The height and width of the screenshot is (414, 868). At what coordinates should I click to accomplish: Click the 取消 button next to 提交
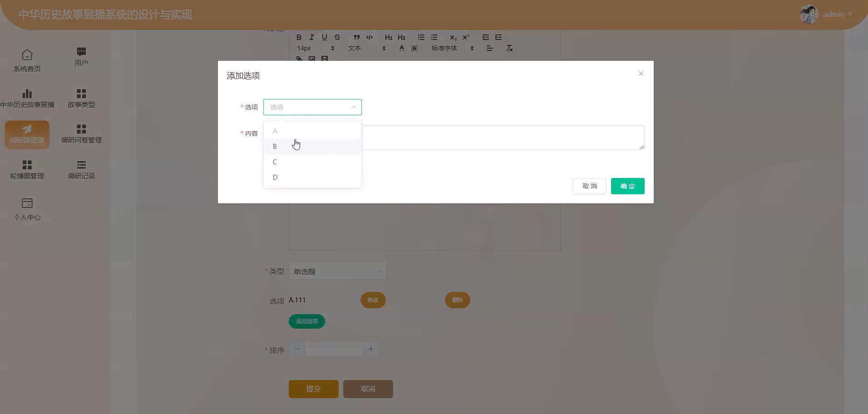[x=368, y=389]
